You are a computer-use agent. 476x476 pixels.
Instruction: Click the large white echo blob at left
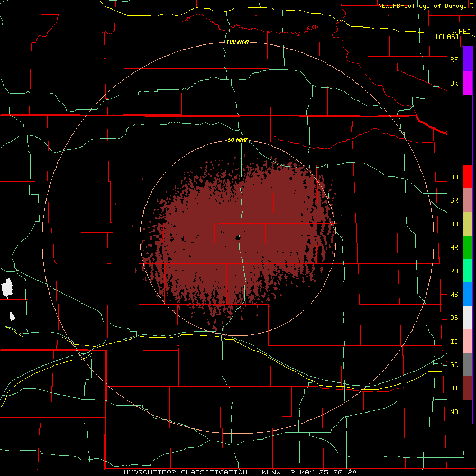tap(7, 288)
